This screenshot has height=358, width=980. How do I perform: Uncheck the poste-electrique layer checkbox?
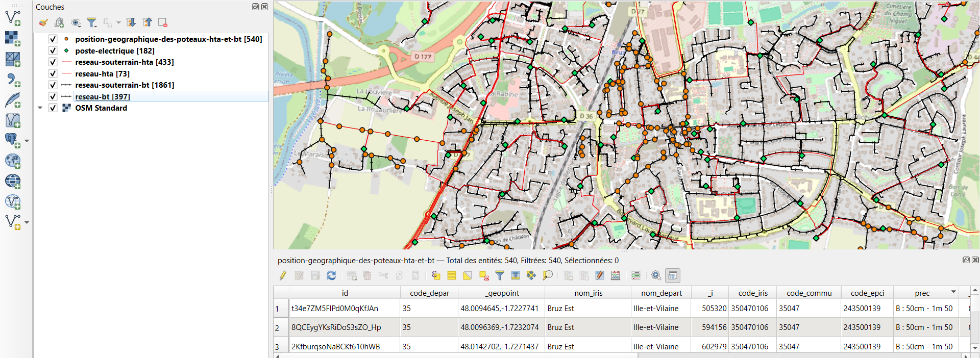[53, 50]
